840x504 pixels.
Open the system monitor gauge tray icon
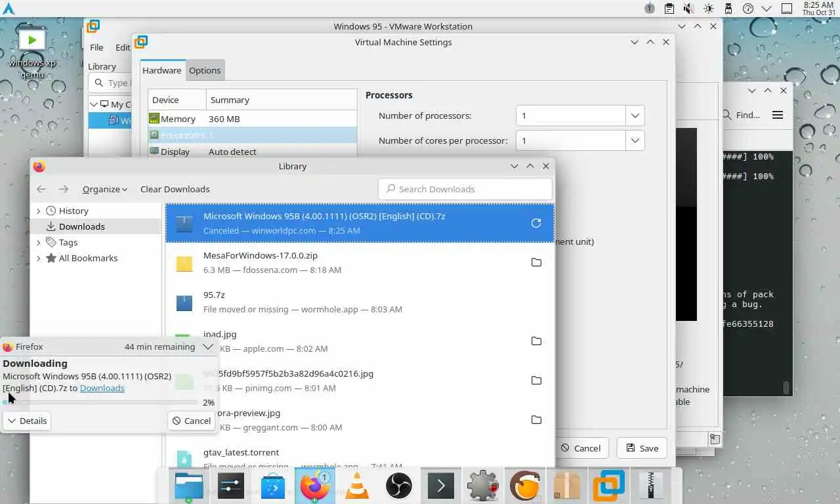747,9
